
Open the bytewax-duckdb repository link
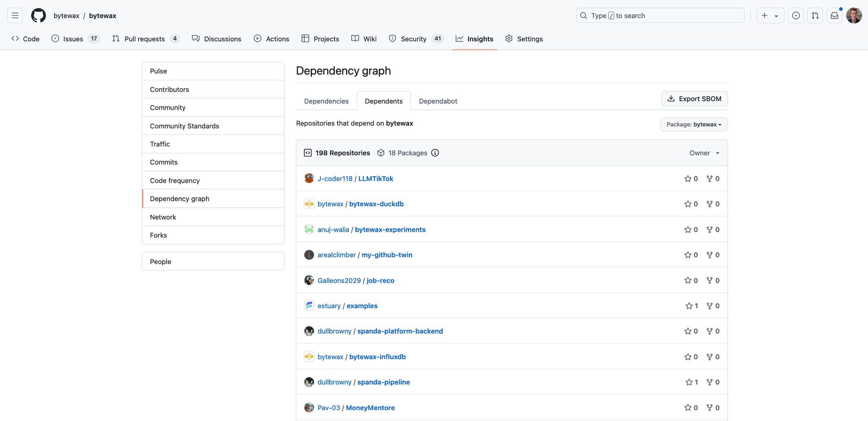(376, 204)
